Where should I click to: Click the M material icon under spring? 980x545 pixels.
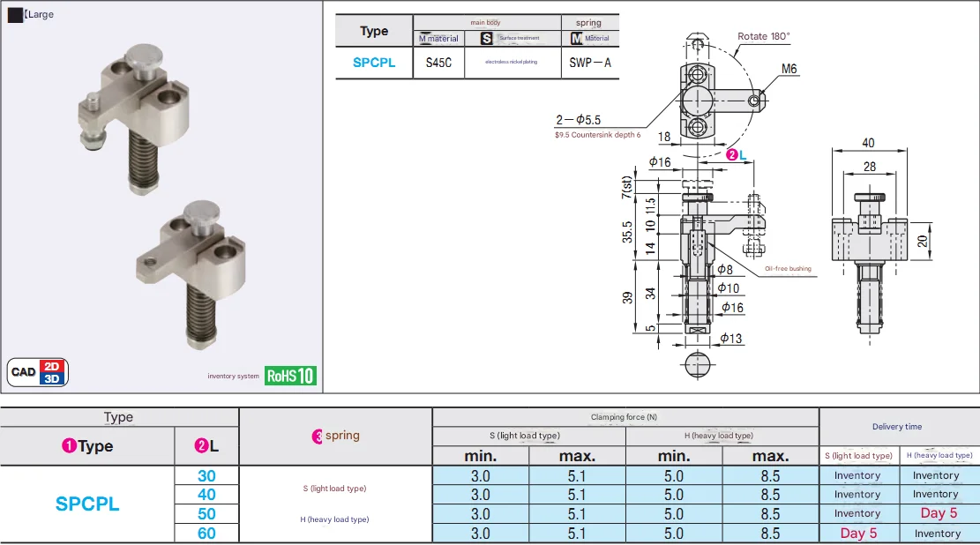[x=577, y=38]
